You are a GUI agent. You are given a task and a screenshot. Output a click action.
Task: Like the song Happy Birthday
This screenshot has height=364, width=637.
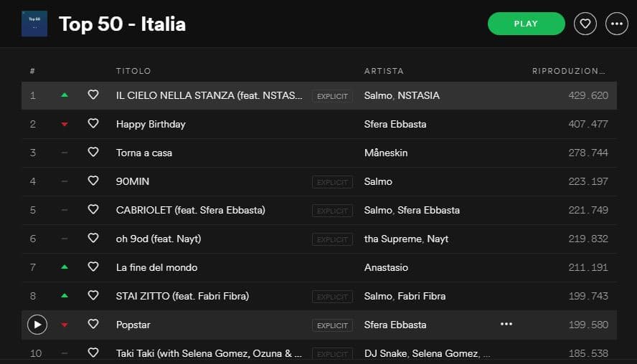point(93,123)
